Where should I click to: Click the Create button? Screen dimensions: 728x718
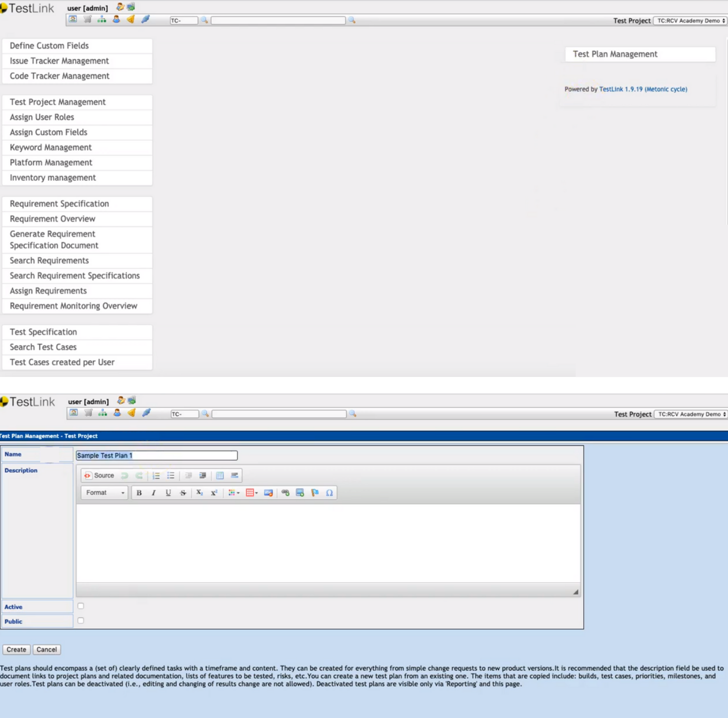tap(16, 649)
